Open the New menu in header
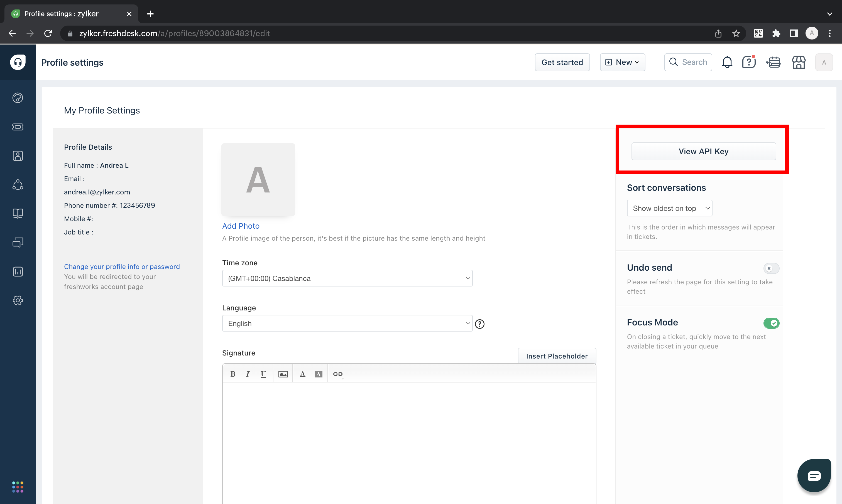The height and width of the screenshot is (504, 842). pyautogui.click(x=622, y=62)
